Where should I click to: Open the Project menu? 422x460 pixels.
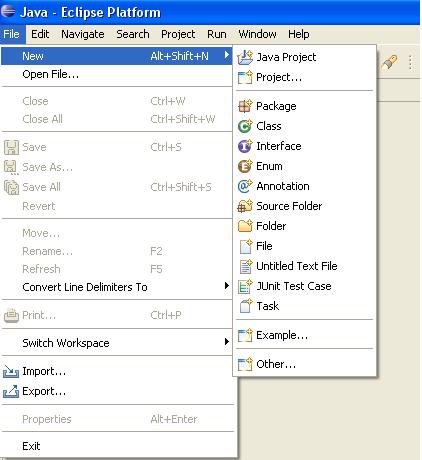(x=178, y=34)
